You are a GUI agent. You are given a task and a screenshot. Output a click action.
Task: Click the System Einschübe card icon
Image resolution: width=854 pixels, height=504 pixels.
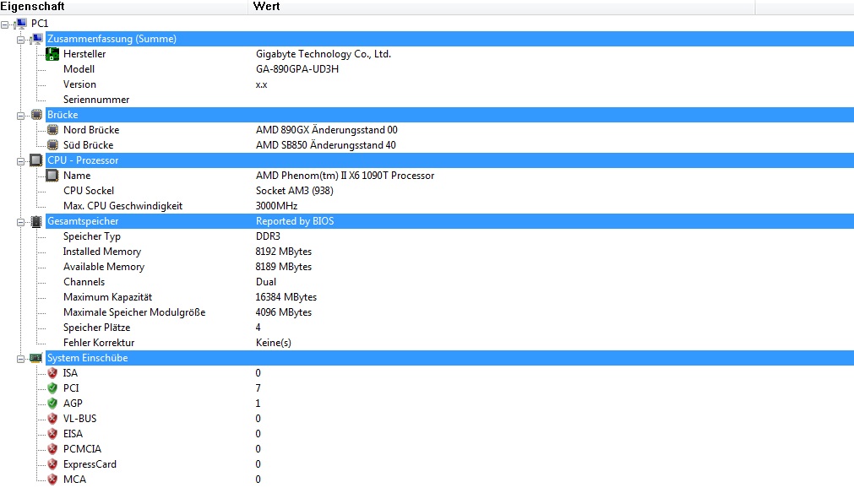[36, 358]
